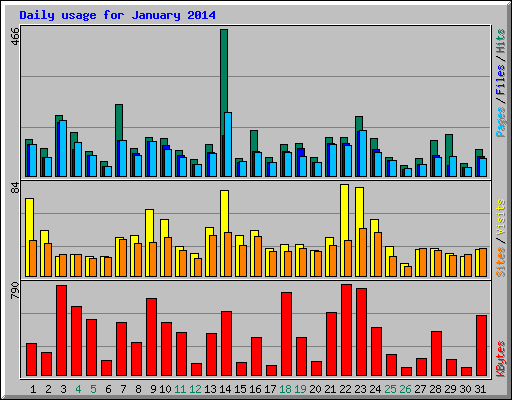Click day 14 on the x-axis
This screenshot has height=400, width=512.
225,389
